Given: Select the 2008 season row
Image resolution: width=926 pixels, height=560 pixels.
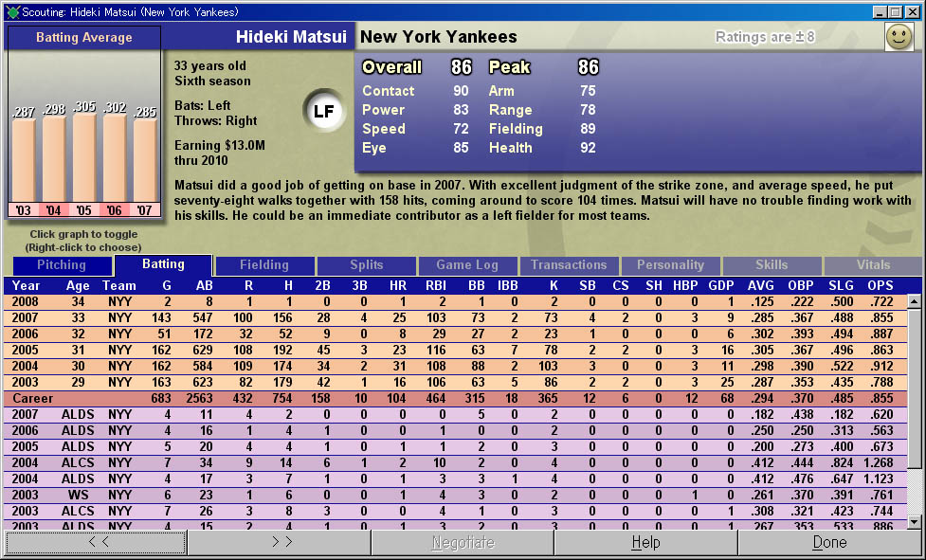Looking at the screenshot, I should click(455, 301).
